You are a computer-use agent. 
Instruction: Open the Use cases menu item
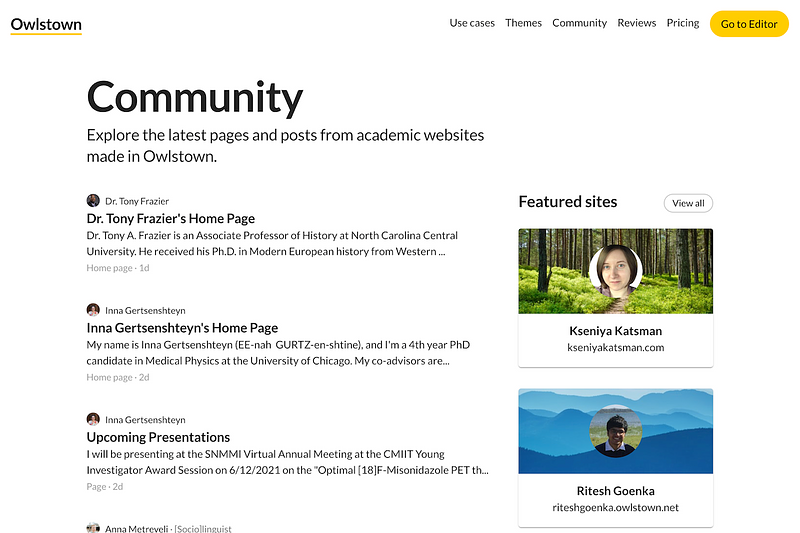472,23
